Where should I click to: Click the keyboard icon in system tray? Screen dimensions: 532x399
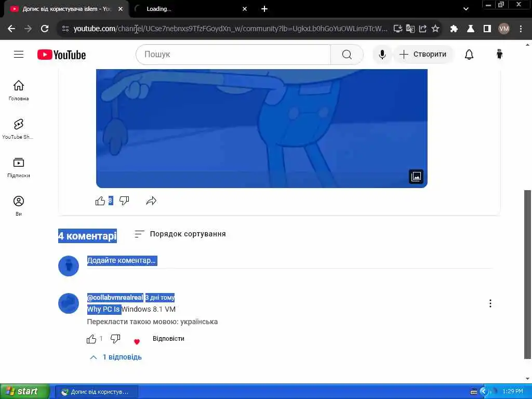coord(474,392)
